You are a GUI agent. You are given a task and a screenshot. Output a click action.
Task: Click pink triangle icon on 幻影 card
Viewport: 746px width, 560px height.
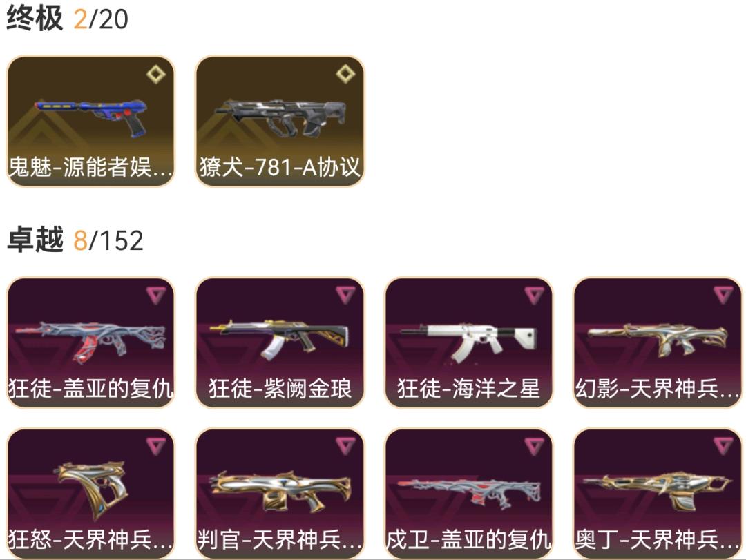[x=723, y=296]
